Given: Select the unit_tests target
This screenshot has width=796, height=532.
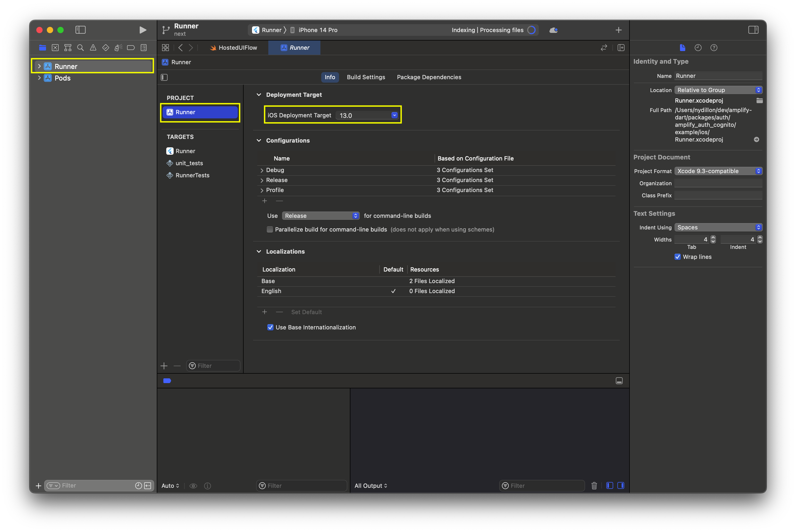Looking at the screenshot, I should coord(189,163).
